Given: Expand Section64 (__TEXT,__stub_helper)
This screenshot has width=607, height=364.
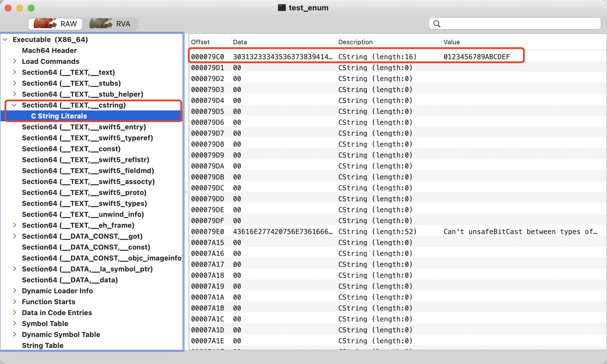Looking at the screenshot, I should coord(14,94).
